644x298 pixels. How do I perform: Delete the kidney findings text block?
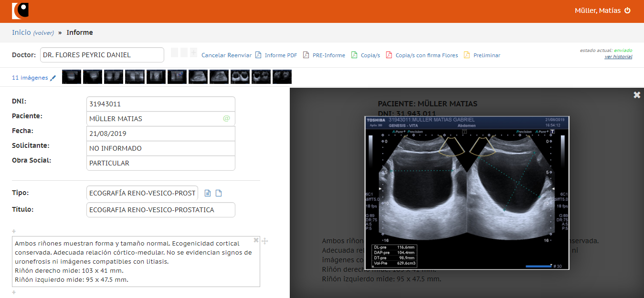(x=256, y=240)
